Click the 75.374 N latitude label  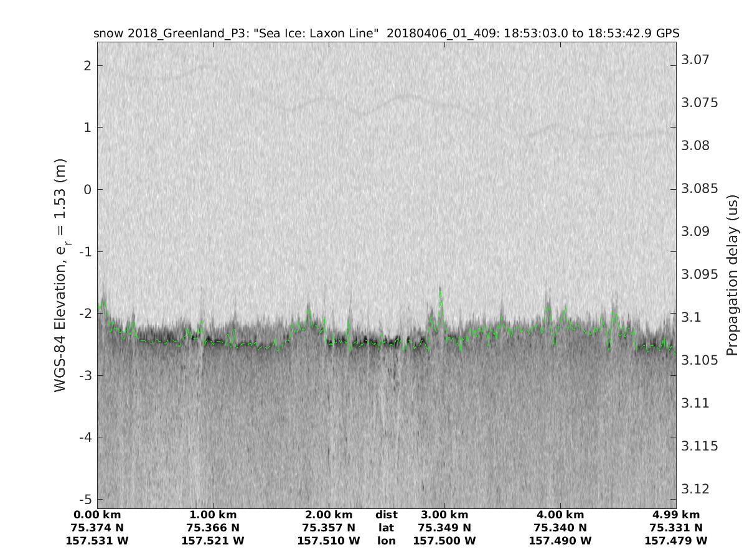[97, 528]
